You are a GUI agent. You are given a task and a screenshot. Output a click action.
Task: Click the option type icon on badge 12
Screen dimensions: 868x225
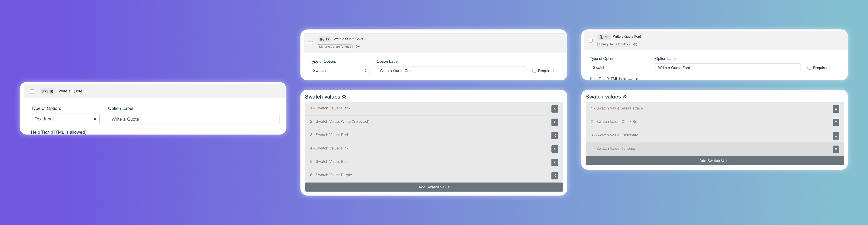click(x=322, y=39)
